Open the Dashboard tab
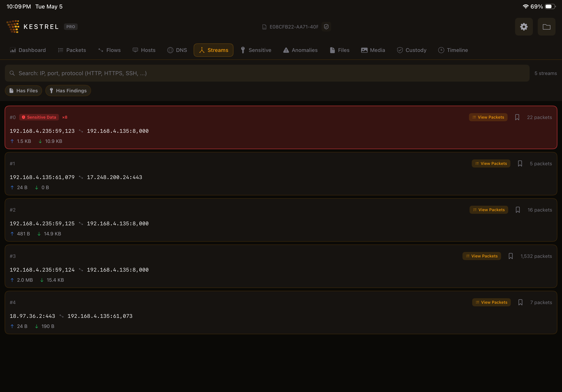This screenshot has height=392, width=562. 28,50
